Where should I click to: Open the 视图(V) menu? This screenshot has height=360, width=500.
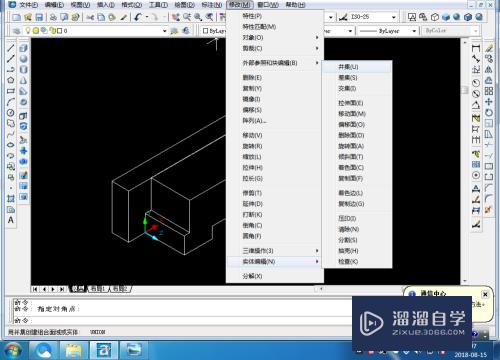80,5
